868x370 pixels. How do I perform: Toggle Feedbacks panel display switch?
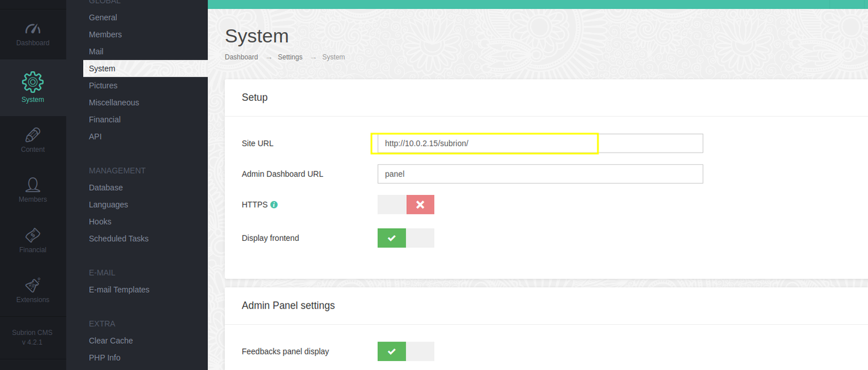pos(406,351)
